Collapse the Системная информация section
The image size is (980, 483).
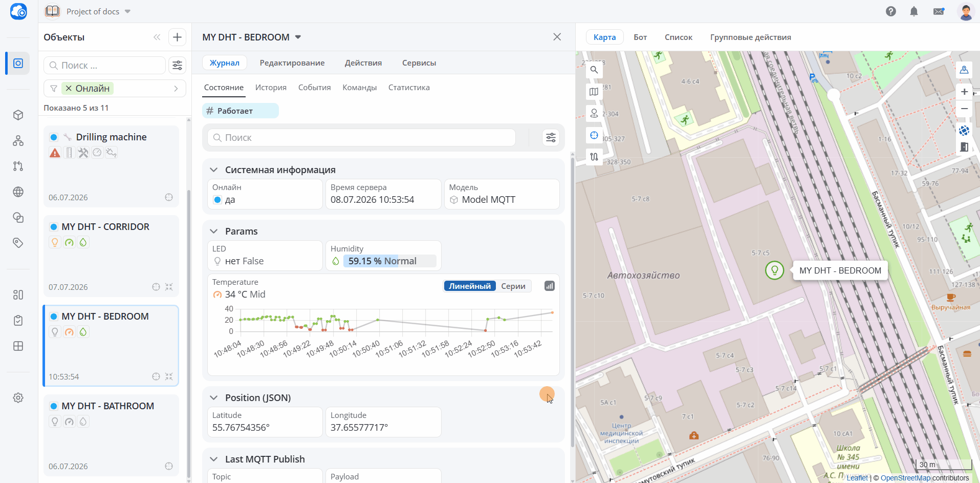point(214,170)
